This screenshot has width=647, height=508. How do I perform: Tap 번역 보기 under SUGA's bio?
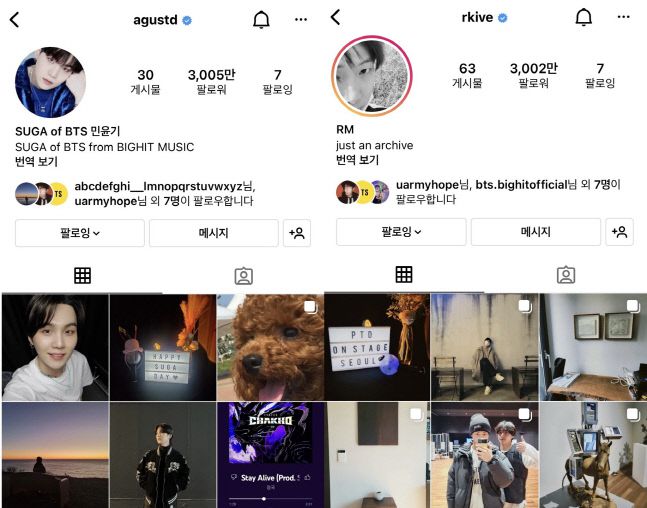36,161
